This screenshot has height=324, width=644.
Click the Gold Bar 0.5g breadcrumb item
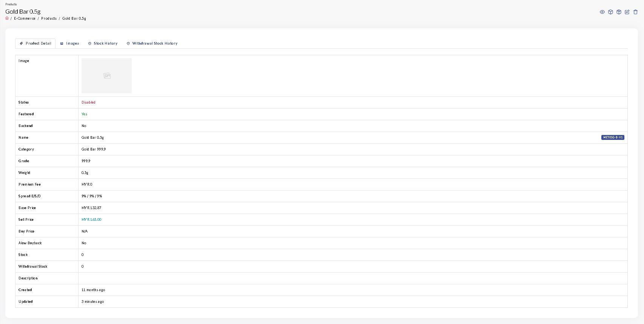coord(74,19)
